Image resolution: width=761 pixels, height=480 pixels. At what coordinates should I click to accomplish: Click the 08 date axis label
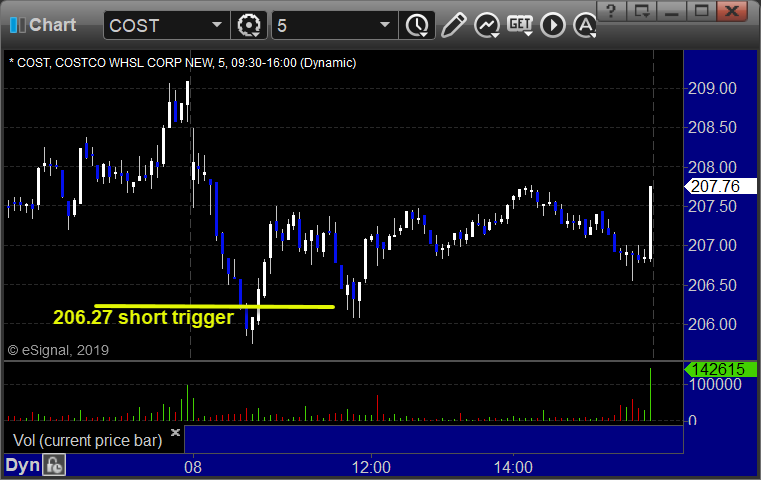(193, 467)
